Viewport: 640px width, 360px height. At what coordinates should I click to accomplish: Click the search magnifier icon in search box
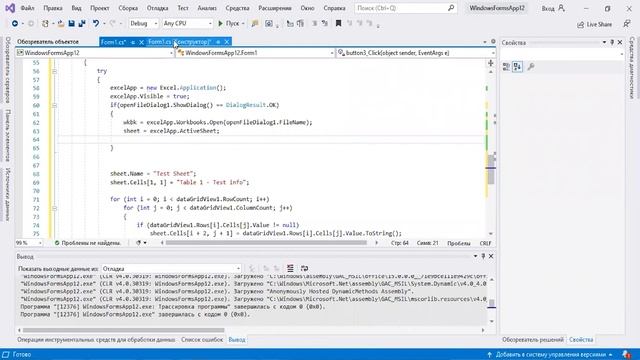(451, 8)
